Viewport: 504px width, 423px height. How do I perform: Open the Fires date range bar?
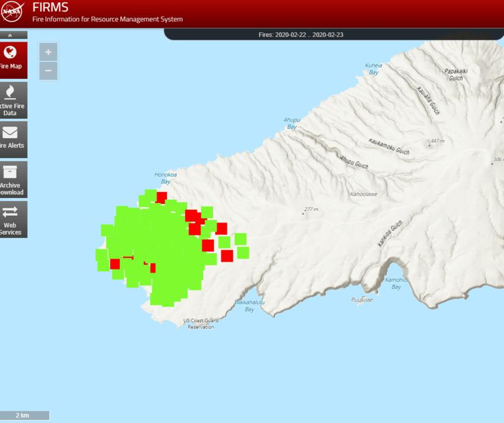click(x=301, y=35)
